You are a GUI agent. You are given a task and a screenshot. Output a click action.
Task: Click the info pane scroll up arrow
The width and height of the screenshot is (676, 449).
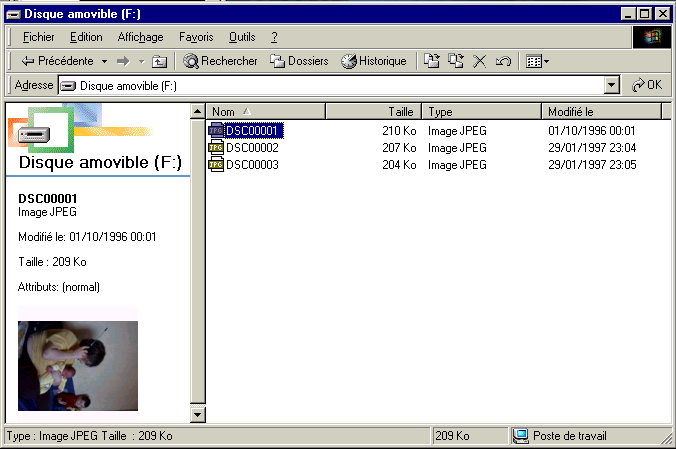[x=197, y=112]
